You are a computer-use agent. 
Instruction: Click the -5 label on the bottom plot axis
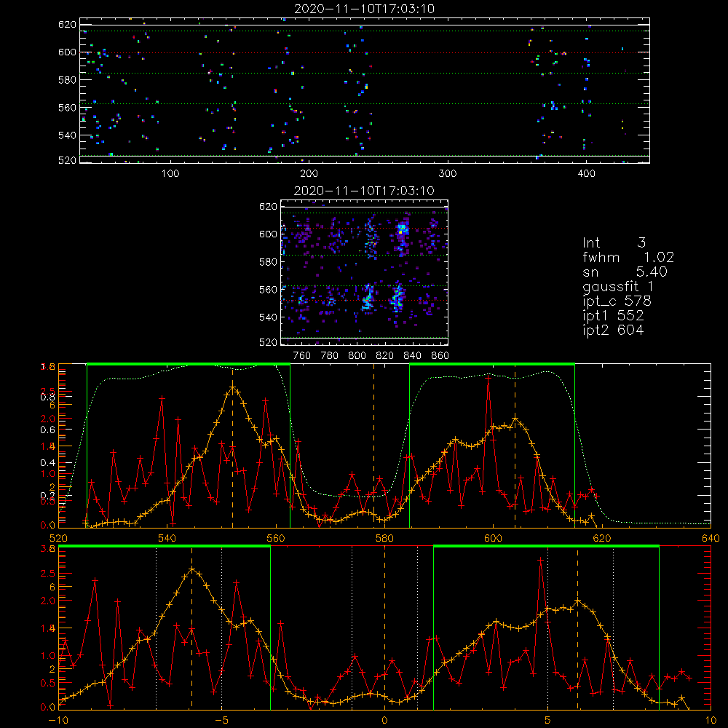pyautogui.click(x=222, y=721)
